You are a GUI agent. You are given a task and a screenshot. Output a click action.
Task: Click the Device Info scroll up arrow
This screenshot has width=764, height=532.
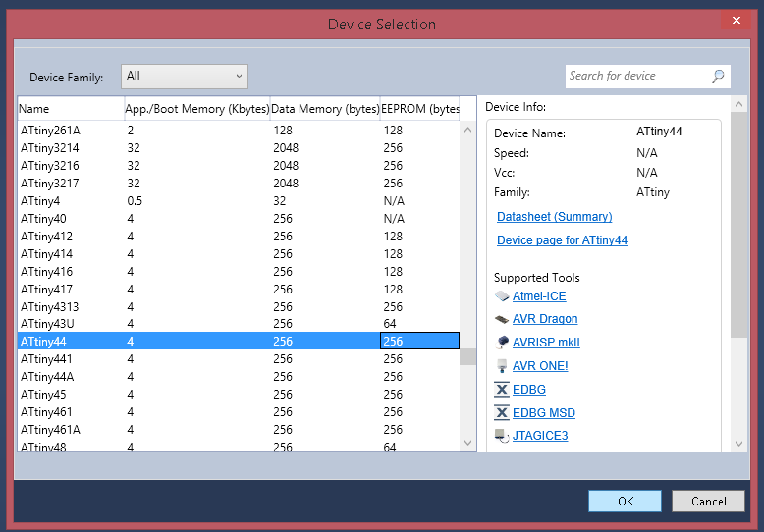point(738,103)
